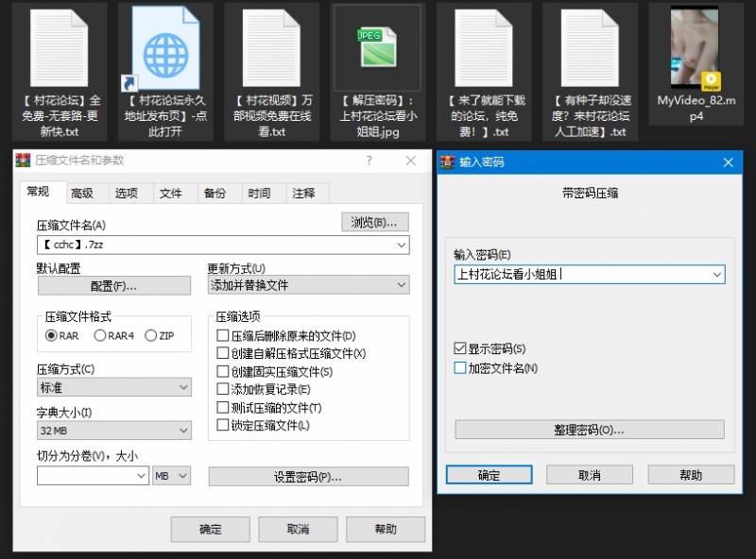Enable 加密文件名 option

coord(457,367)
